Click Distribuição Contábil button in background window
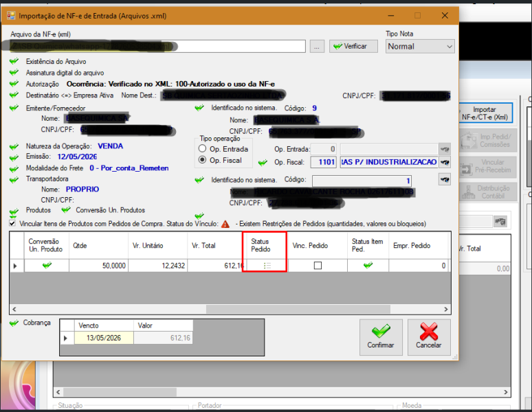This screenshot has width=532, height=412. [x=488, y=192]
